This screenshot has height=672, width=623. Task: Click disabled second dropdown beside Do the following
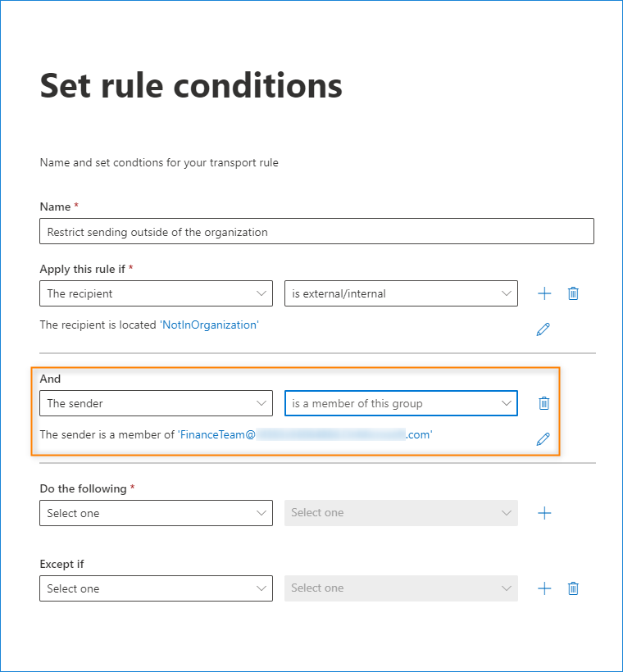(x=401, y=513)
